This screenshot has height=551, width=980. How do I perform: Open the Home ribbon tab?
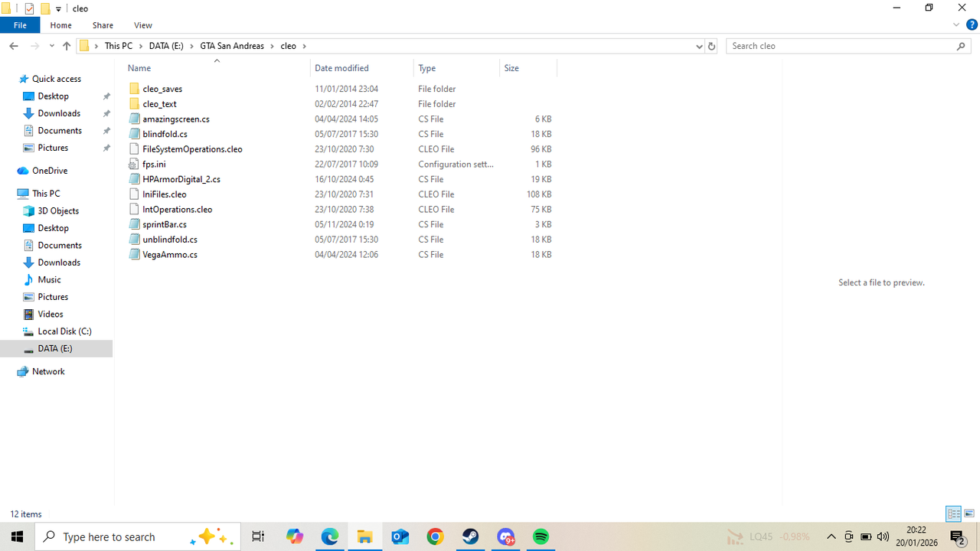click(x=60, y=25)
